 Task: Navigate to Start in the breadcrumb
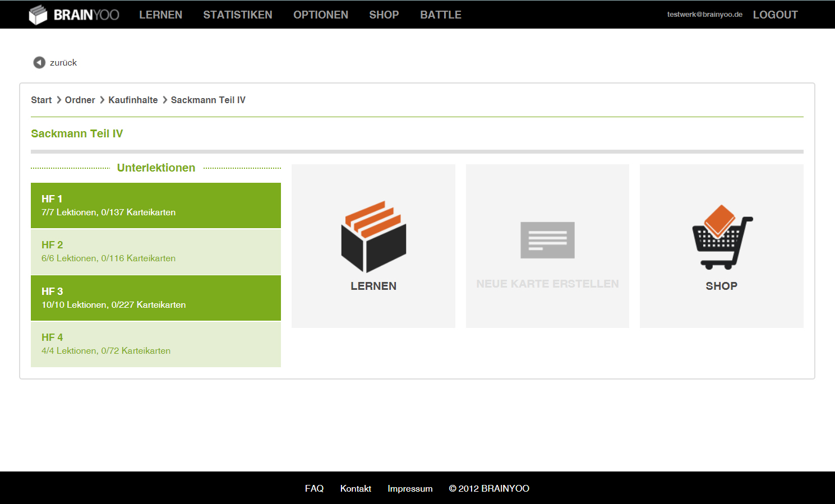(41, 100)
